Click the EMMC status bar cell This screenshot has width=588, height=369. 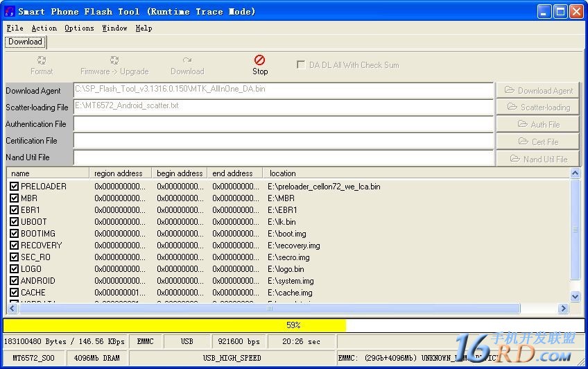145,341
